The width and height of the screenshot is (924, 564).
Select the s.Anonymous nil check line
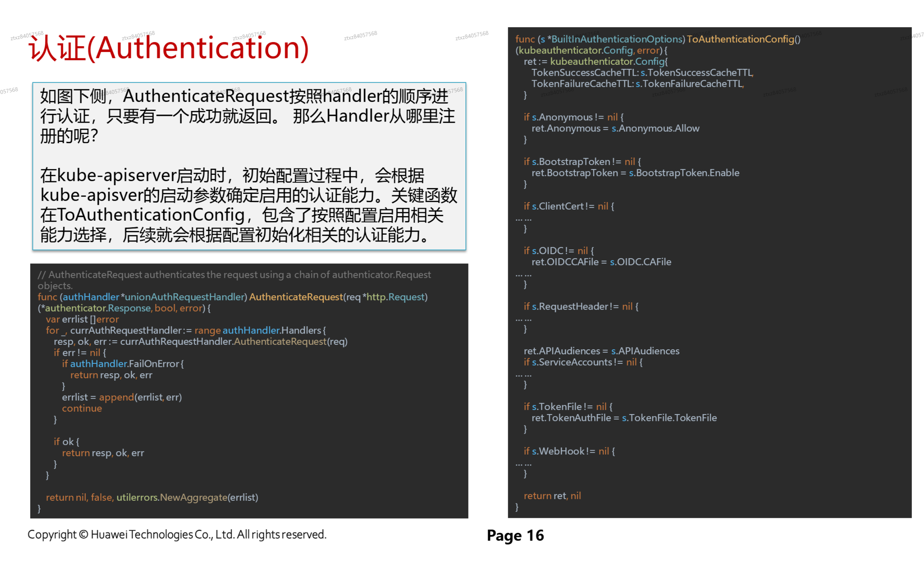coord(572,117)
